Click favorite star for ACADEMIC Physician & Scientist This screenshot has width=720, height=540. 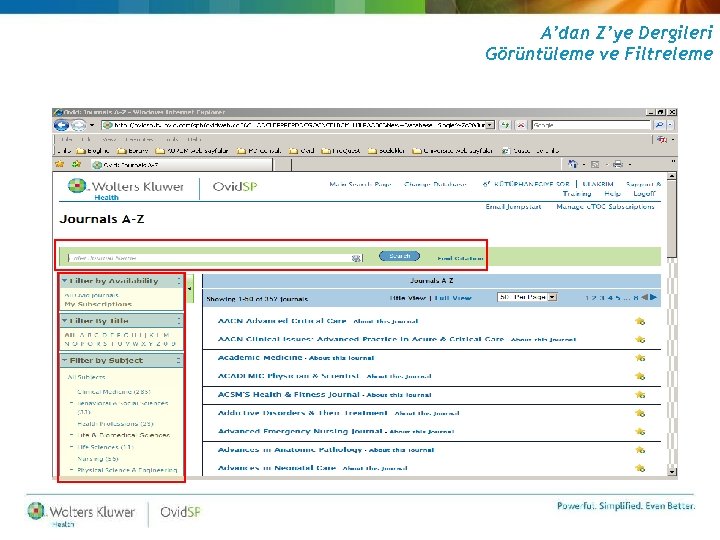pyautogui.click(x=640, y=376)
